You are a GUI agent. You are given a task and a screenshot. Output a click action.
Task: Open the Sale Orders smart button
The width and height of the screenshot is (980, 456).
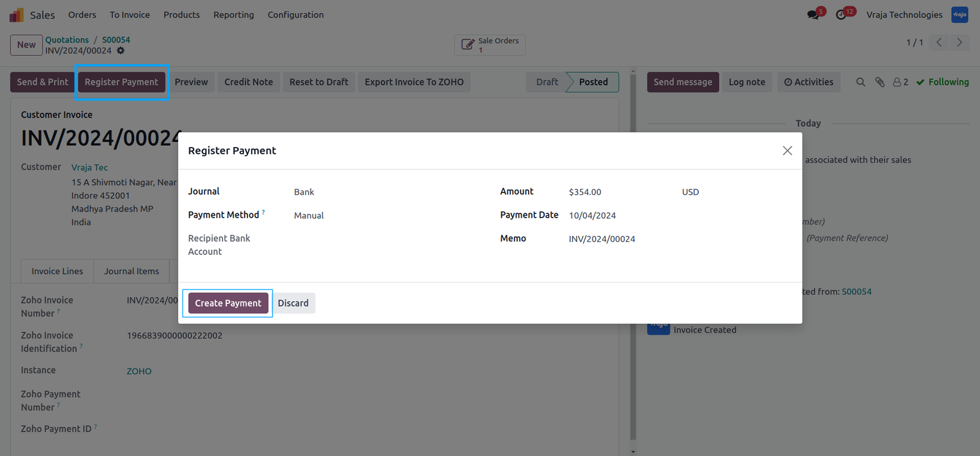490,45
